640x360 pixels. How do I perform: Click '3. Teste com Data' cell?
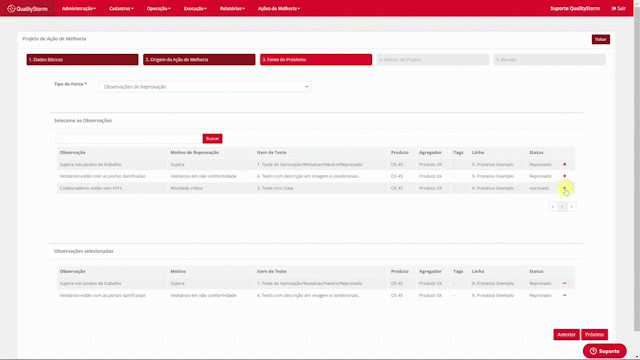coord(275,188)
